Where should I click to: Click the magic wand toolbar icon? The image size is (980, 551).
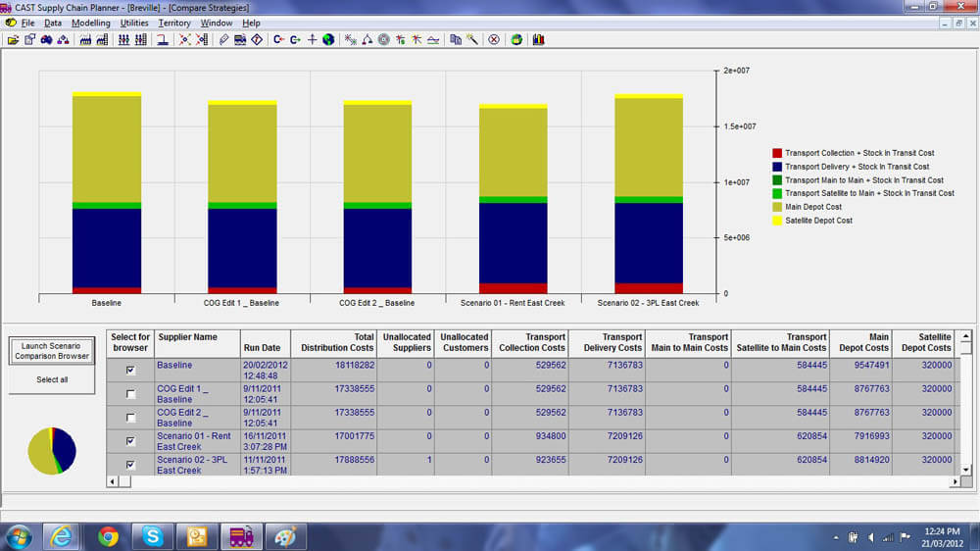(x=471, y=40)
